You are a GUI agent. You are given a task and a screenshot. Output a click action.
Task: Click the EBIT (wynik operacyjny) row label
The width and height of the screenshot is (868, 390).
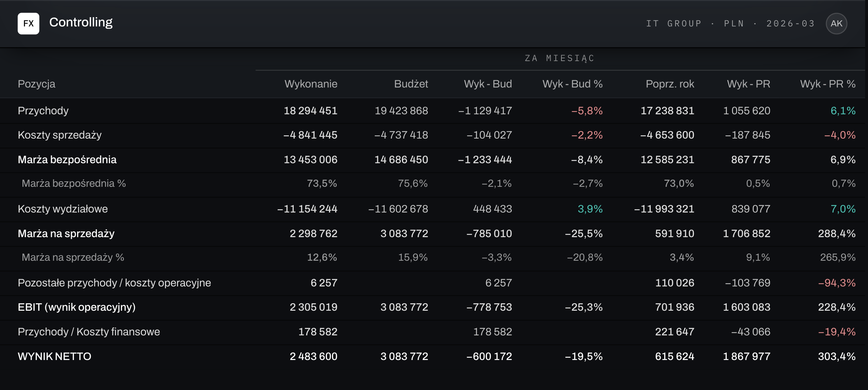tap(77, 307)
